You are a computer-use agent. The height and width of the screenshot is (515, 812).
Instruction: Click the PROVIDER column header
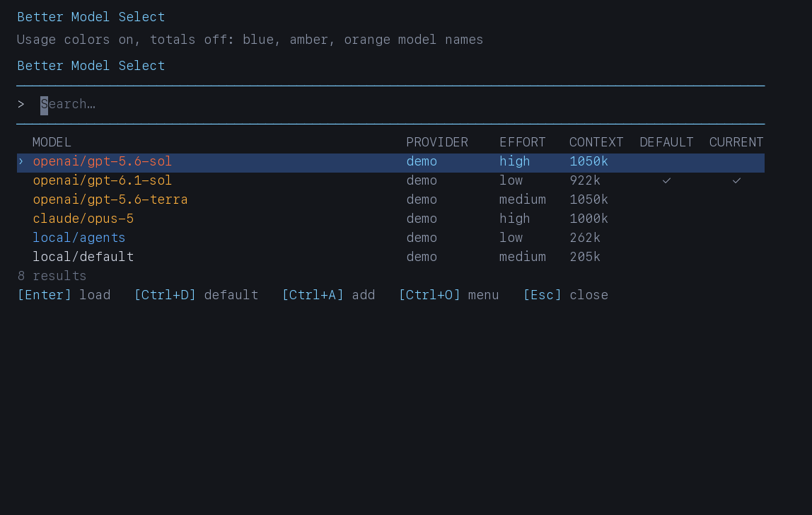437,142
